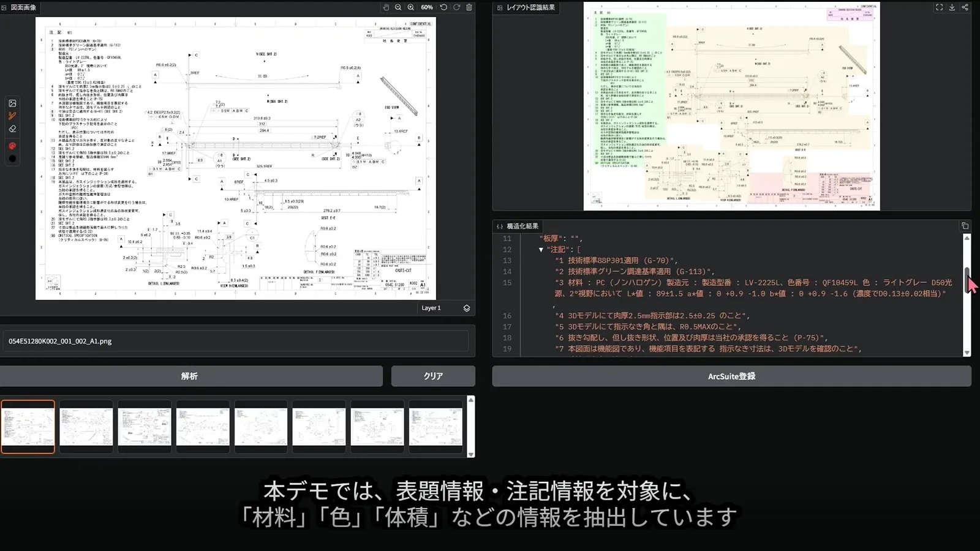Click the JSON panel scrollbar thumb
The image size is (980, 551).
coord(967,280)
